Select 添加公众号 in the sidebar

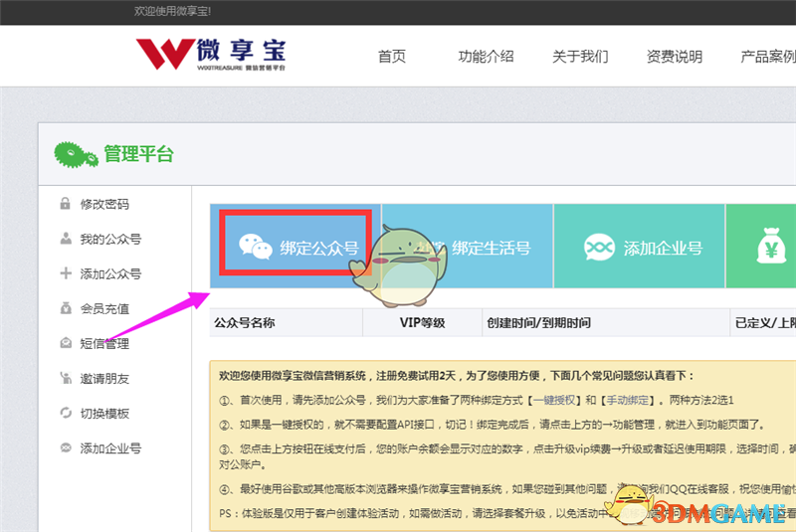pyautogui.click(x=110, y=273)
